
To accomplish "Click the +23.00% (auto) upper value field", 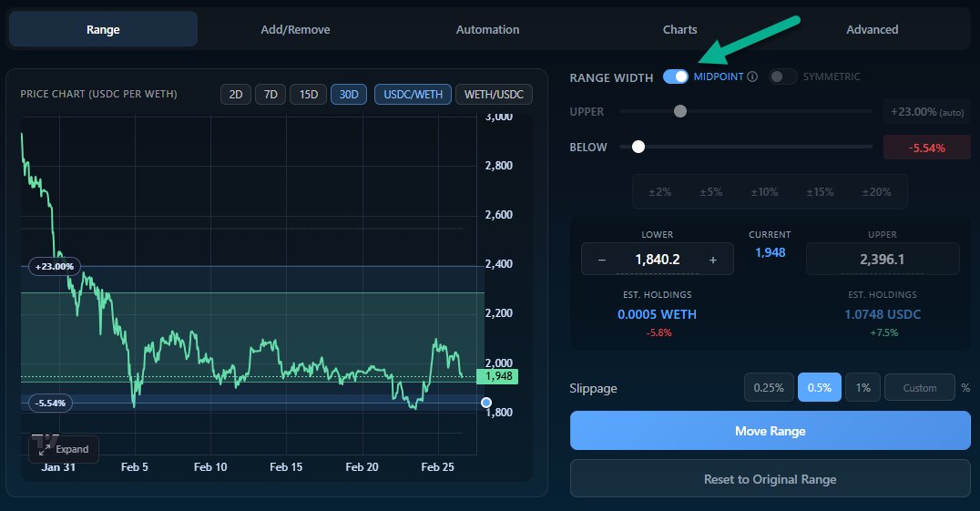I will pyautogui.click(x=926, y=112).
